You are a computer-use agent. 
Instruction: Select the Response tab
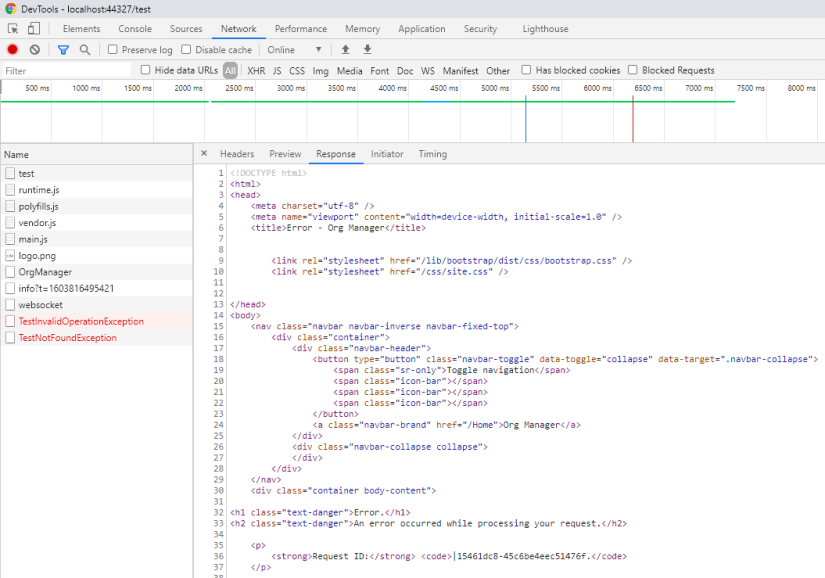336,154
